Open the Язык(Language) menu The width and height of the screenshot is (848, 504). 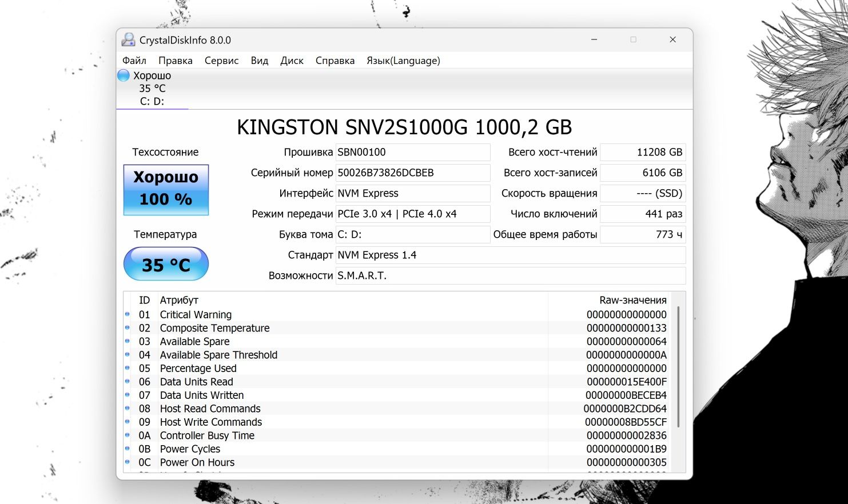[x=403, y=61]
